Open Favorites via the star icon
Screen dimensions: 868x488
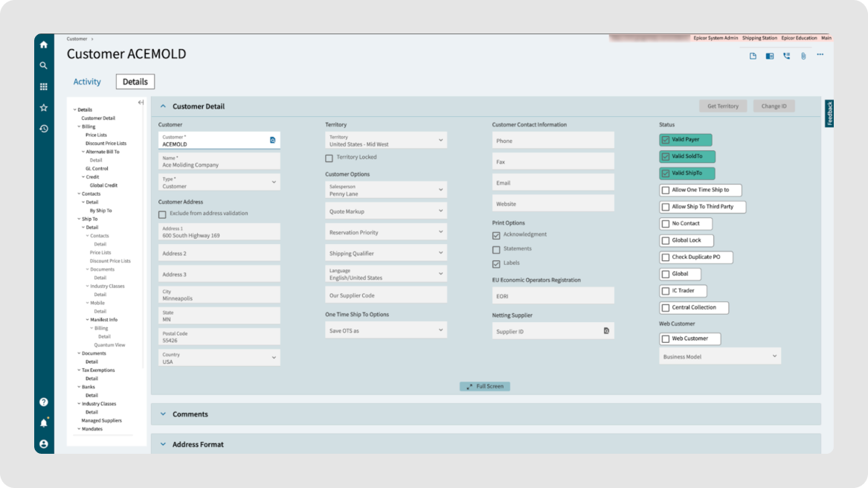(x=44, y=107)
